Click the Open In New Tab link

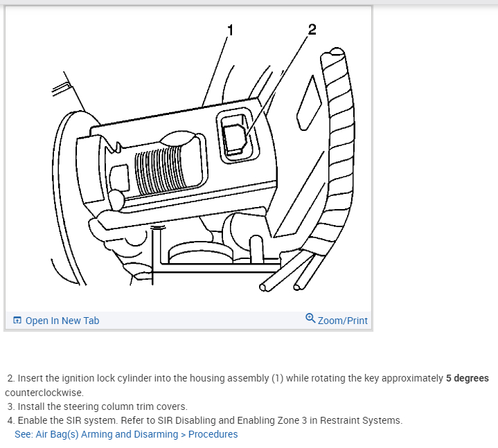click(62, 321)
